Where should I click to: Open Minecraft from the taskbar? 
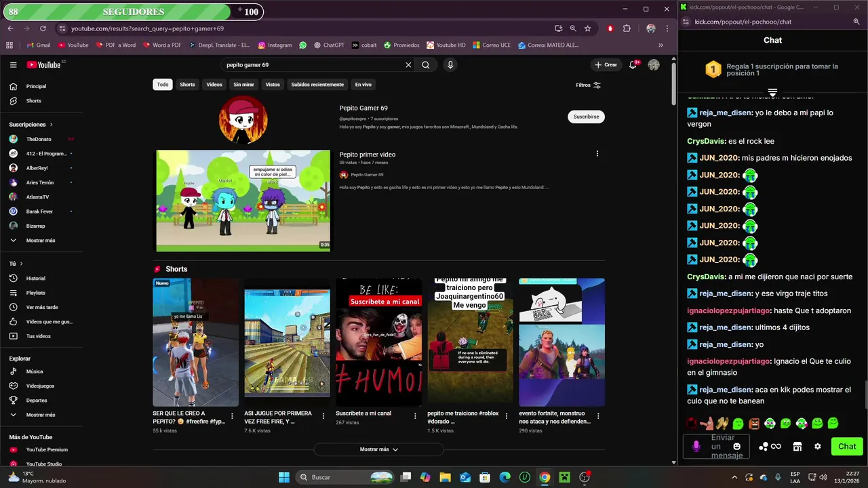[x=564, y=477]
